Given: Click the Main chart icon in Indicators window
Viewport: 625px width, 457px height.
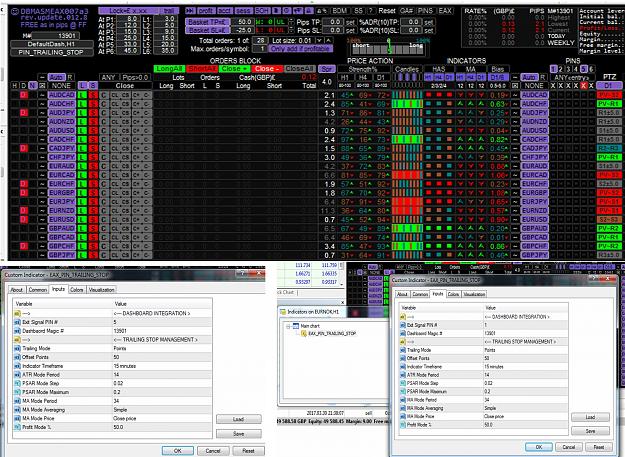Looking at the screenshot, I should point(296,326).
